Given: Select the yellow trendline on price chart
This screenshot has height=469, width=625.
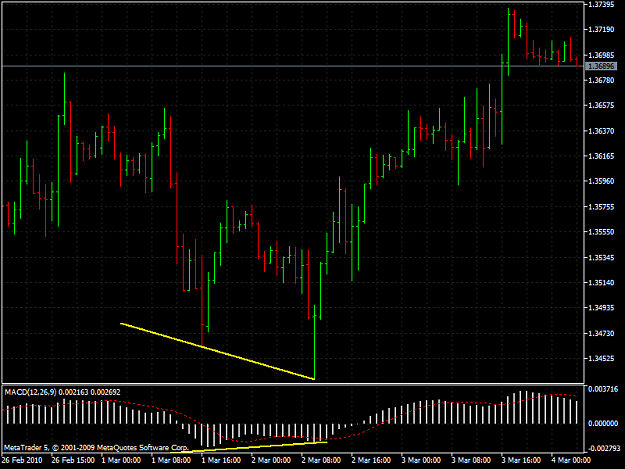Looking at the screenshot, I should pos(217,351).
